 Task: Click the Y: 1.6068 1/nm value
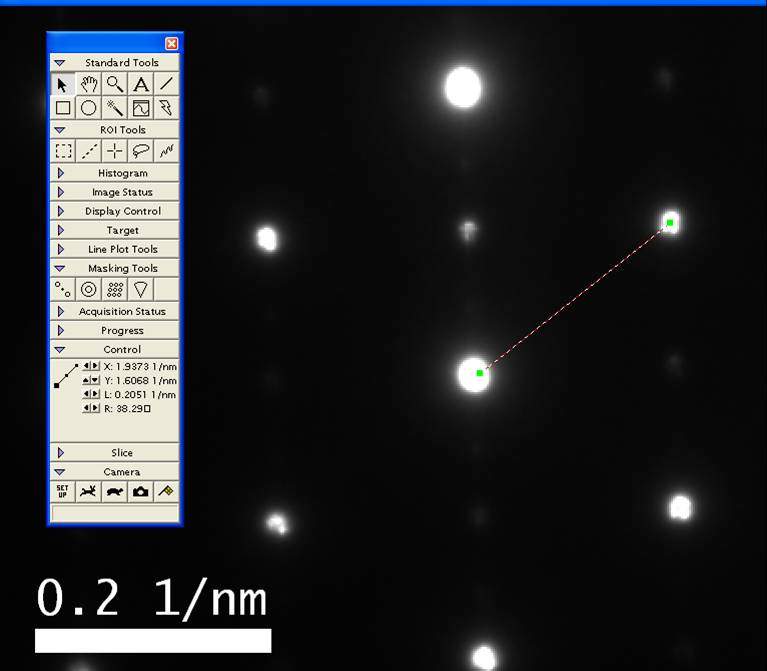pyautogui.click(x=140, y=380)
